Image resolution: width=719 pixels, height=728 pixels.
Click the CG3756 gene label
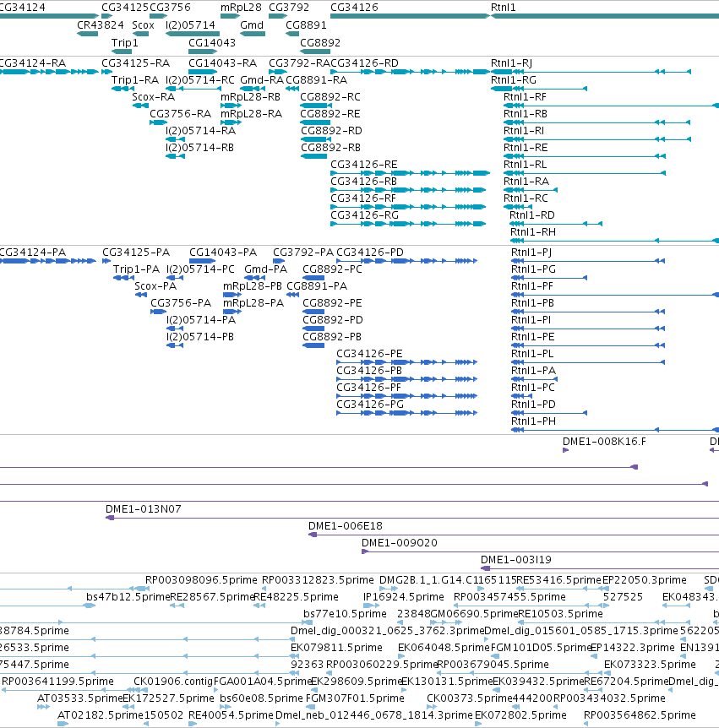[x=170, y=8]
